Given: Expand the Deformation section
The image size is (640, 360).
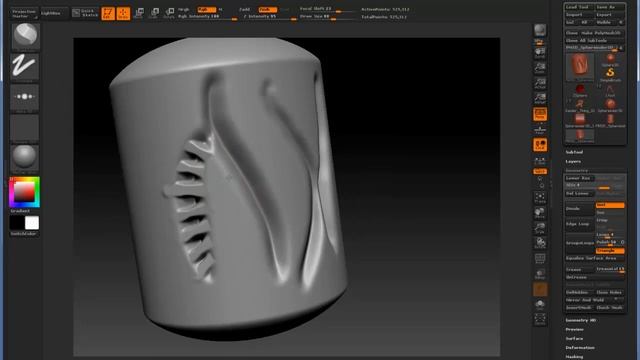Looking at the screenshot, I should pos(580,348).
